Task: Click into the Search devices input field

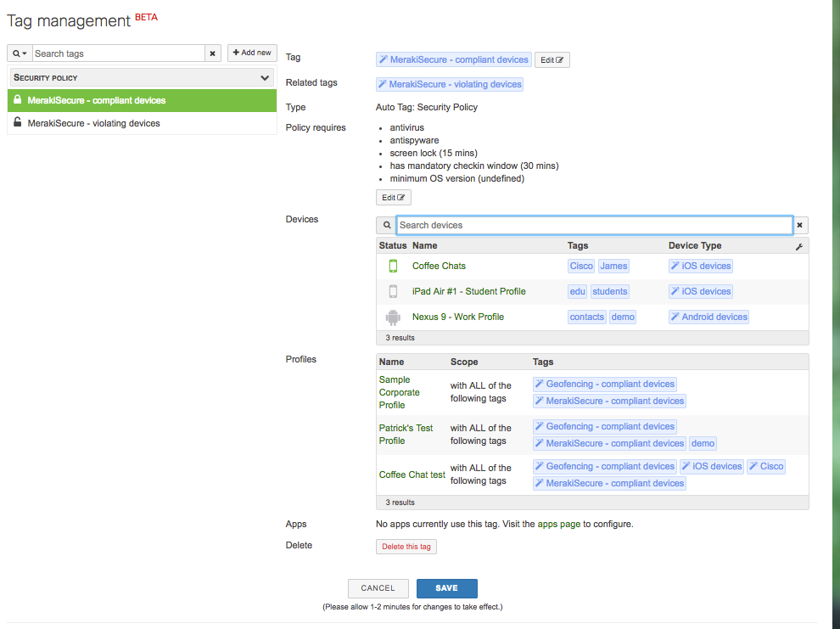Action: [594, 225]
